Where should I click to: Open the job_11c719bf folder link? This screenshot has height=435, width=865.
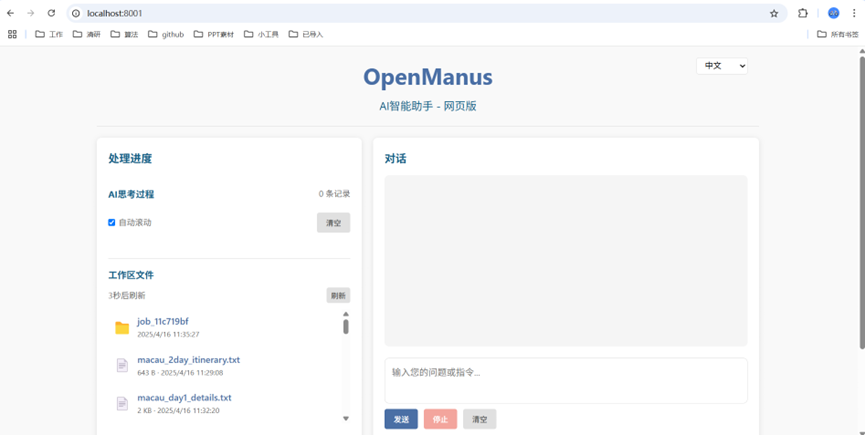click(x=163, y=321)
